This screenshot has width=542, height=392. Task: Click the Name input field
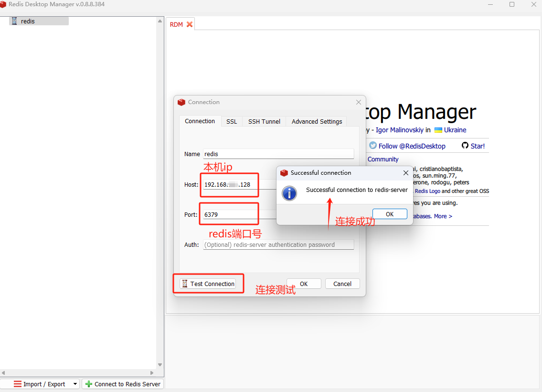coord(278,154)
